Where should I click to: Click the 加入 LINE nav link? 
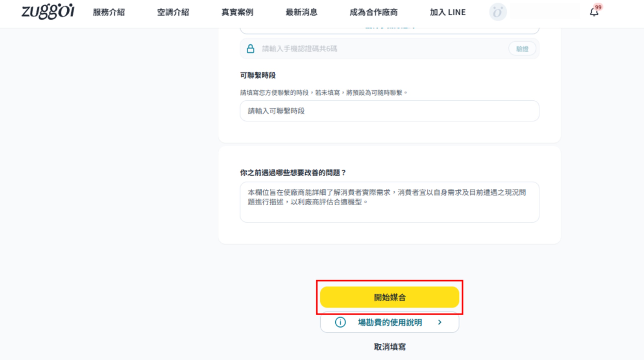pyautogui.click(x=448, y=12)
